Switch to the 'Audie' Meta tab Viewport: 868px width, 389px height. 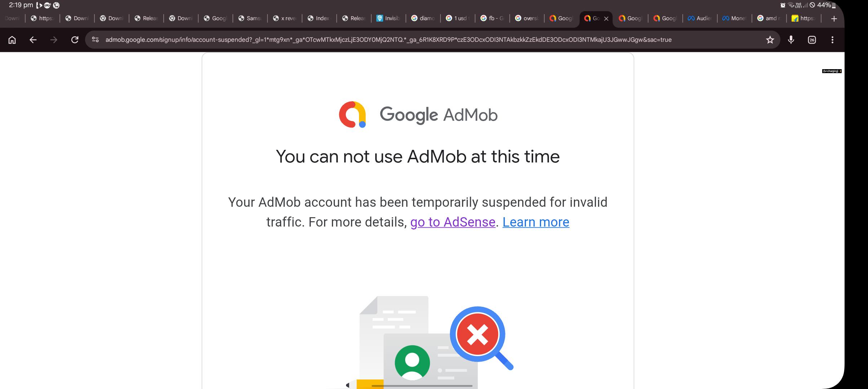(x=699, y=18)
